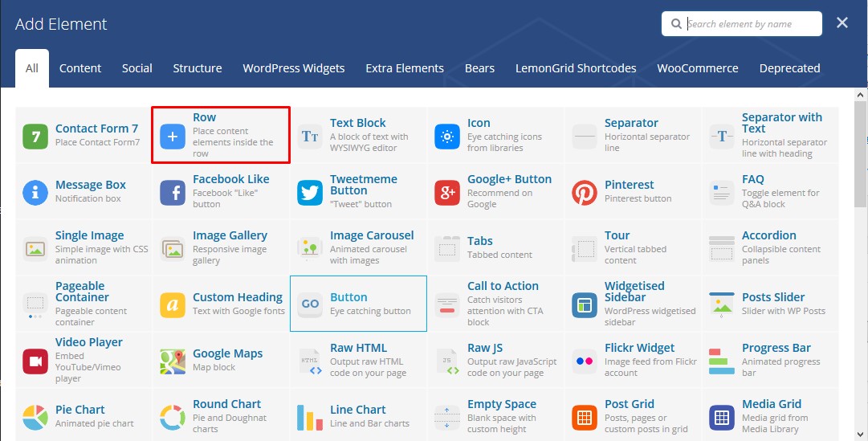Add the Text Block element
Screen dimensions: 868x441
(x=358, y=135)
